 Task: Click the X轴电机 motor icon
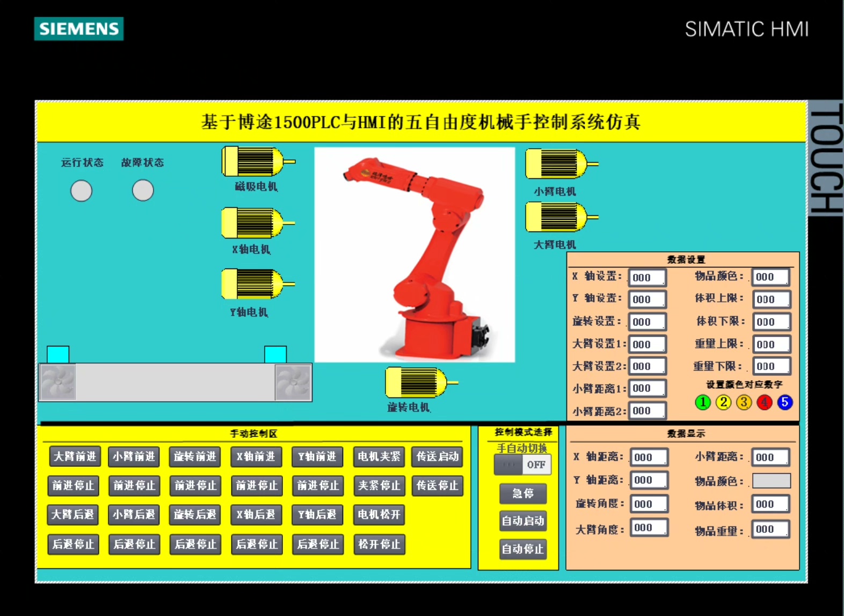258,223
